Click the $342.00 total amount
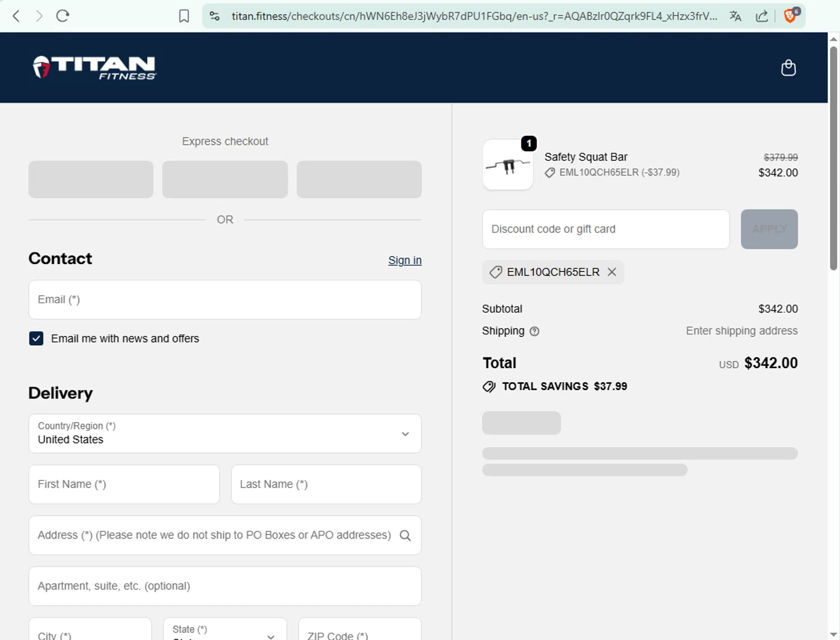Screen dimensions: 840x640 coord(771,363)
